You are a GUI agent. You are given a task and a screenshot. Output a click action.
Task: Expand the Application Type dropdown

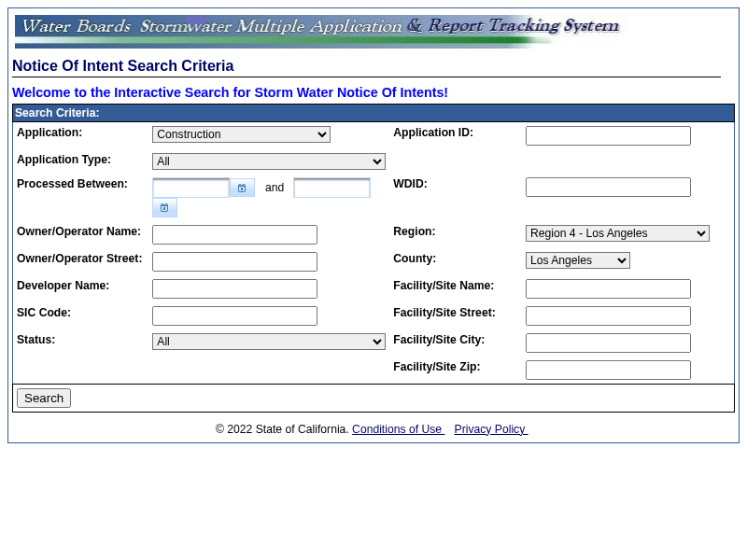click(268, 161)
